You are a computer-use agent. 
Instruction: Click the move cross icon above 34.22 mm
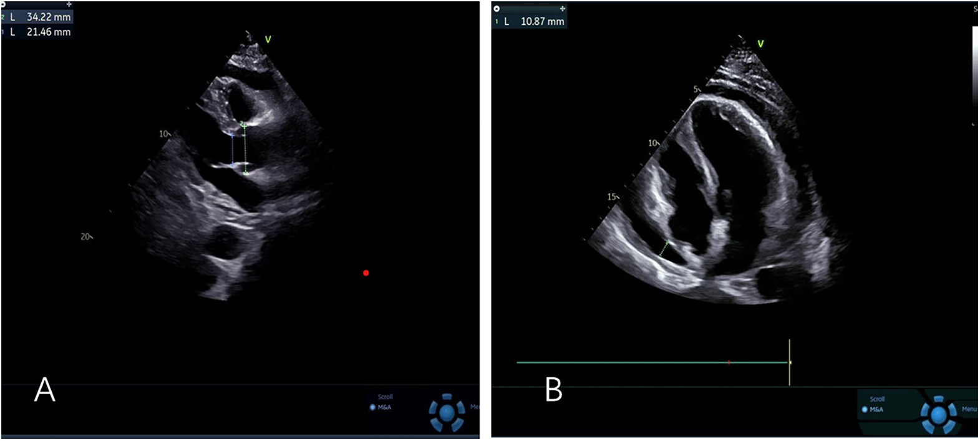click(x=69, y=4)
